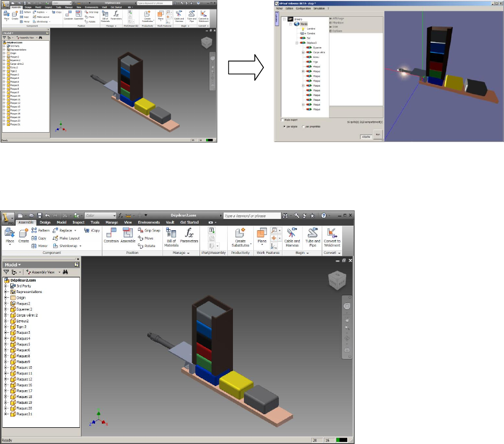Select Rotate in the larger Inventor Position panel
The width and height of the screenshot is (504, 444).
pos(147,246)
